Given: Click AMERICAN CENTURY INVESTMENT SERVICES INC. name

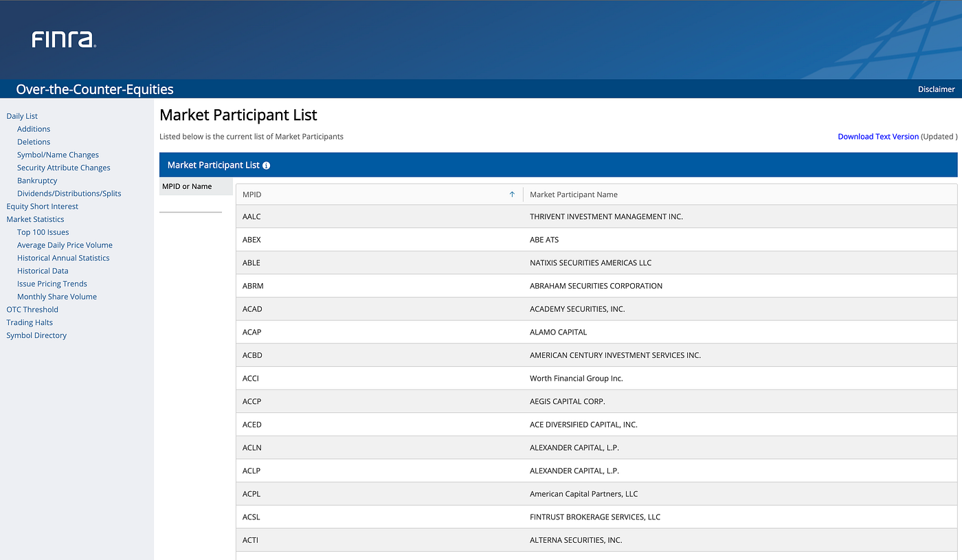Looking at the screenshot, I should pyautogui.click(x=615, y=355).
